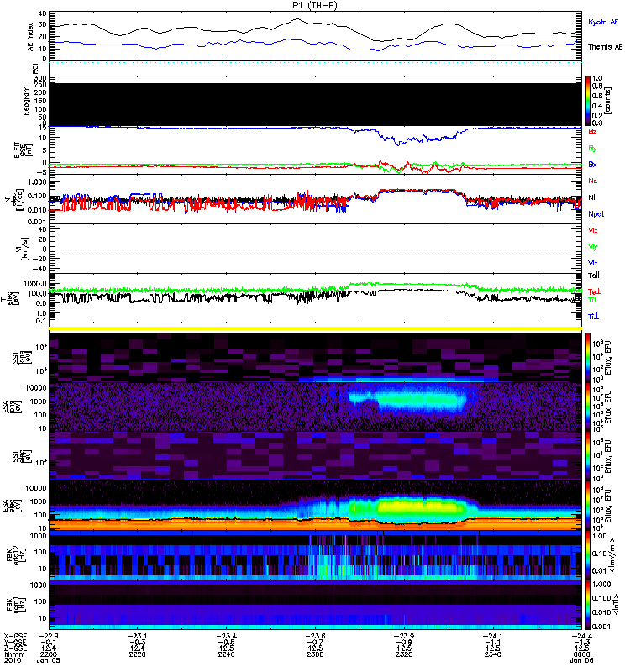Click the black Keogram data panel
Image resolution: width=630 pixels, height=672 pixels.
[315, 104]
